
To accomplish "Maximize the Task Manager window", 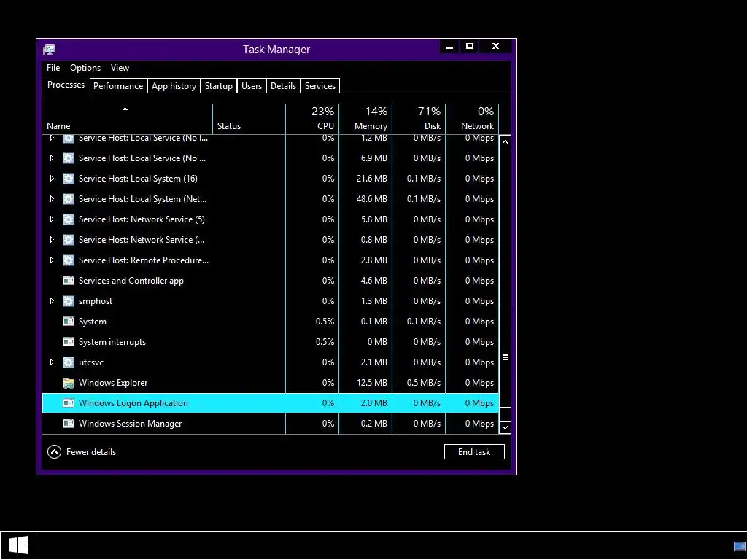I will click(x=470, y=47).
